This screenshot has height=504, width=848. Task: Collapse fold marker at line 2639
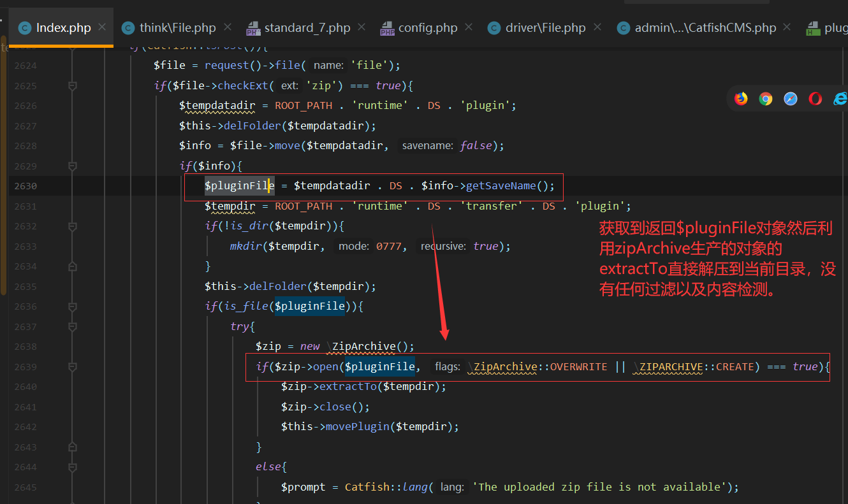pos(73,366)
